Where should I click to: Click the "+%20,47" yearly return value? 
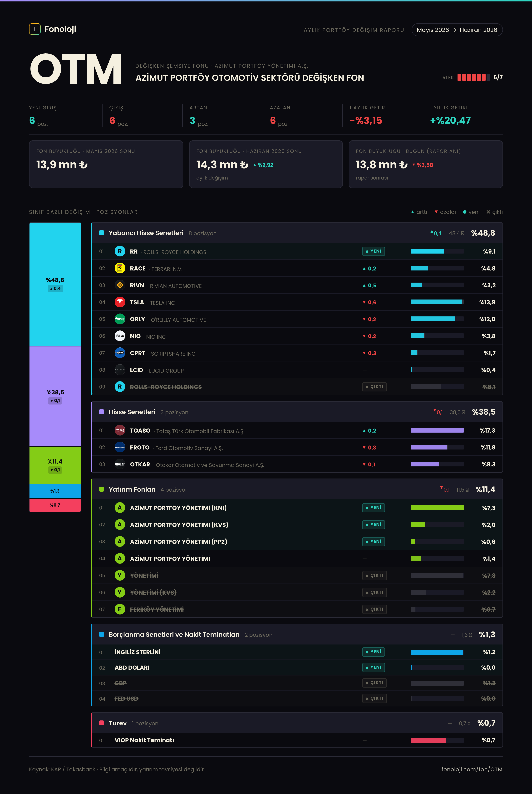point(450,120)
